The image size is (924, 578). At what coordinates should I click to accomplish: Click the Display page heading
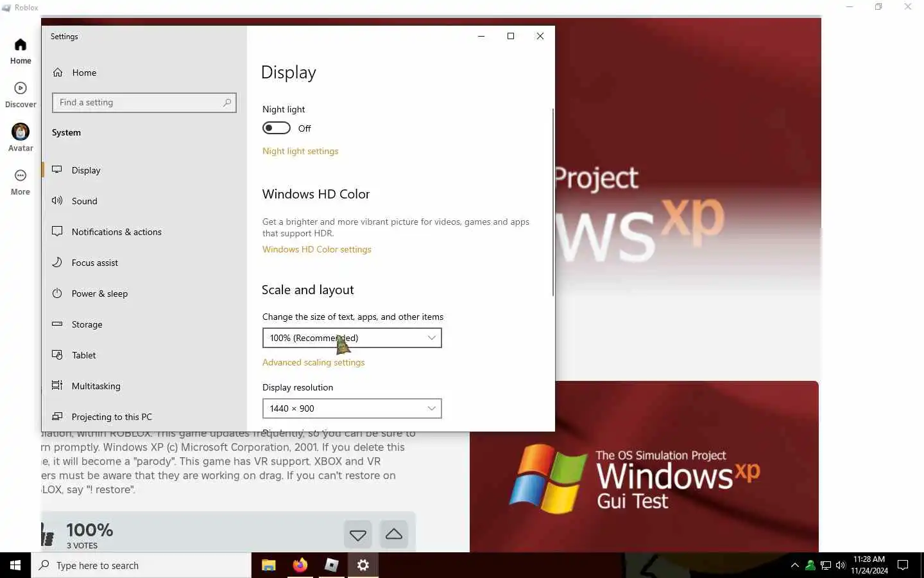click(289, 73)
